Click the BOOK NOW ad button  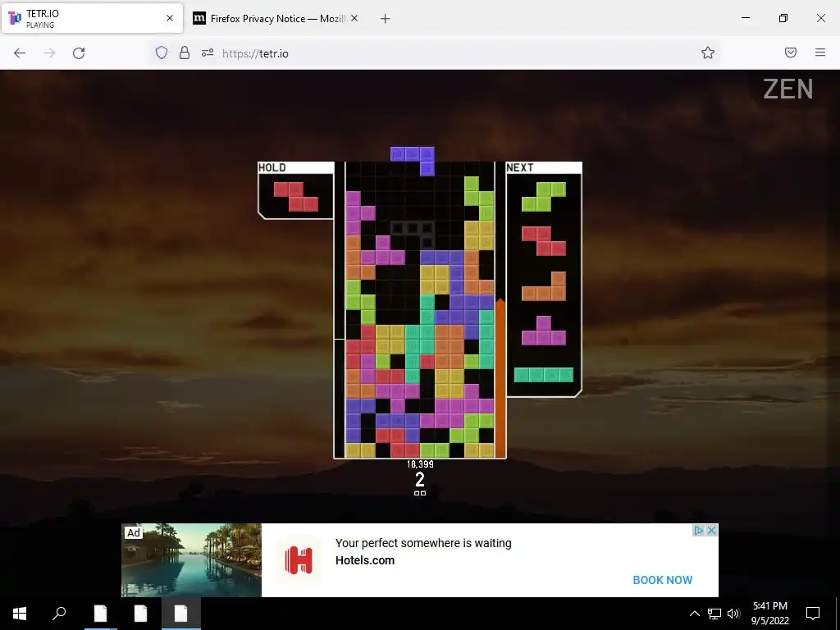pos(663,580)
